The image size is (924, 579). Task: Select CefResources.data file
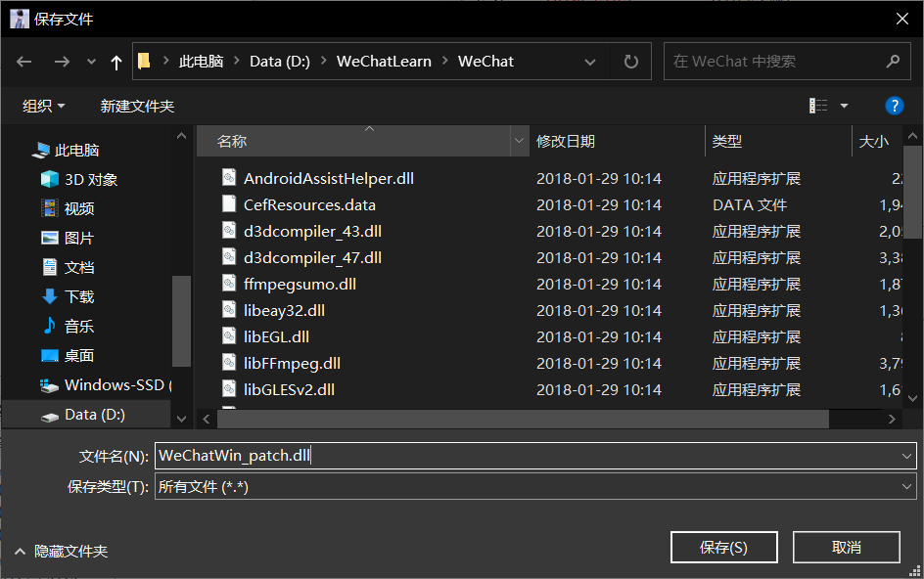coord(309,205)
